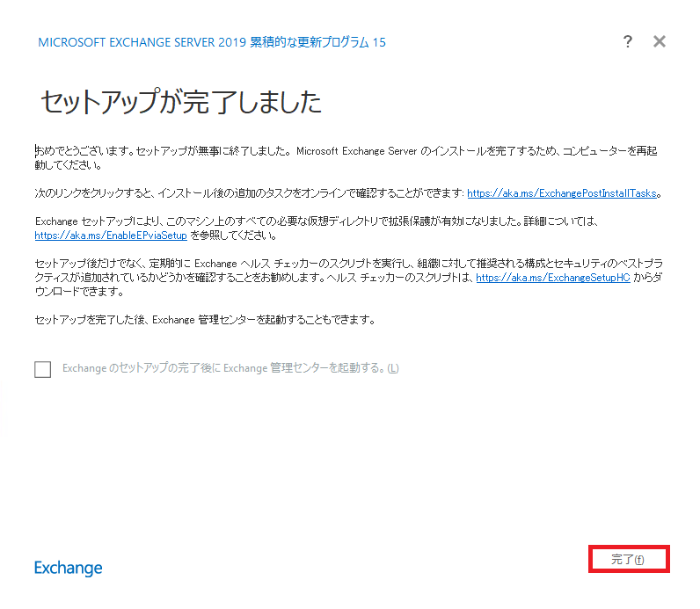Click the セットアップが完了しました heading
700x609 pixels.
[181, 102]
